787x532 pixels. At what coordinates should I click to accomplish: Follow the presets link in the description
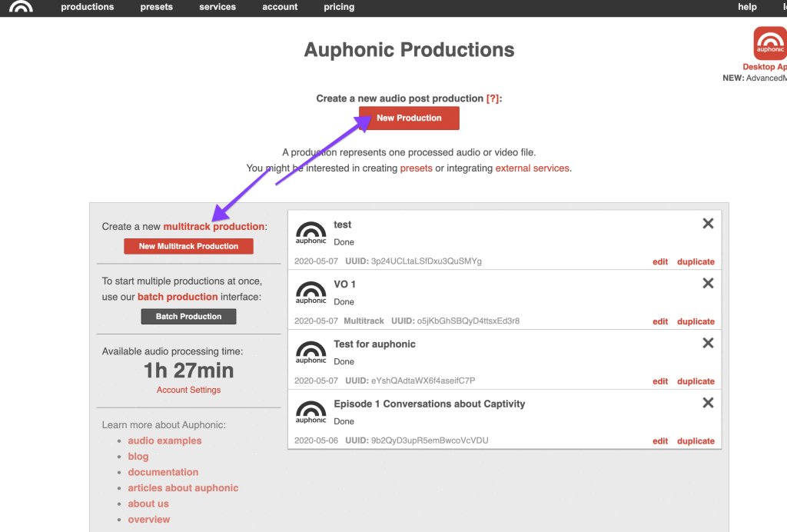(x=416, y=168)
